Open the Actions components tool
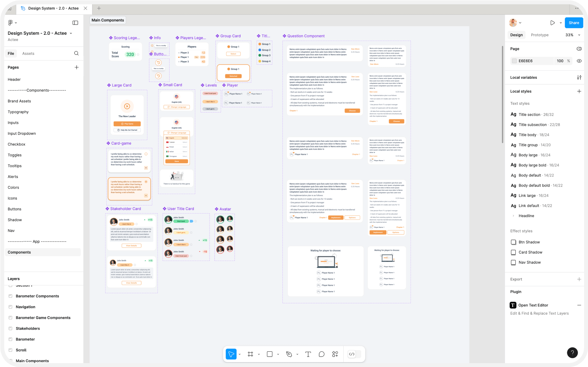Screen dimensions: 588x367 click(335, 354)
